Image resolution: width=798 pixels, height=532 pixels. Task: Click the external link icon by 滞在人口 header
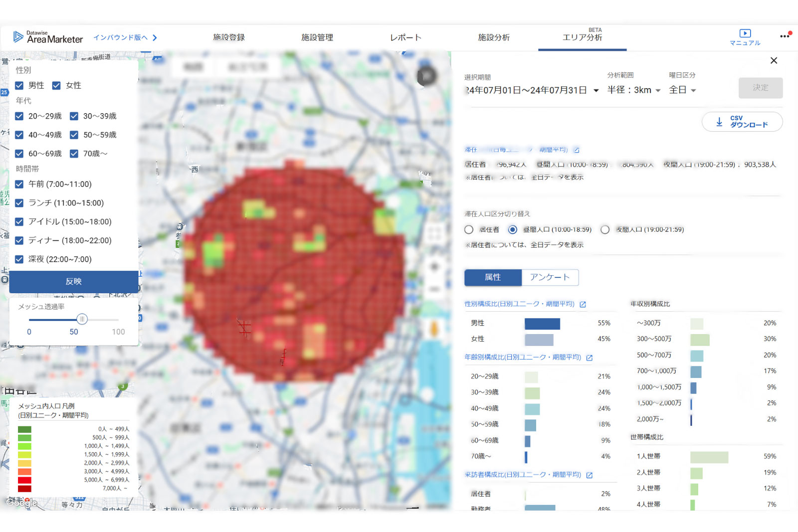[577, 150]
